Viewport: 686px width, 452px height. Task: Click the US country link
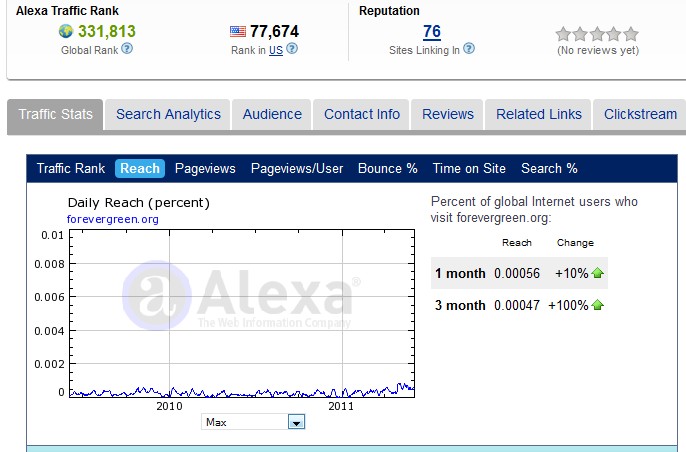(x=276, y=50)
